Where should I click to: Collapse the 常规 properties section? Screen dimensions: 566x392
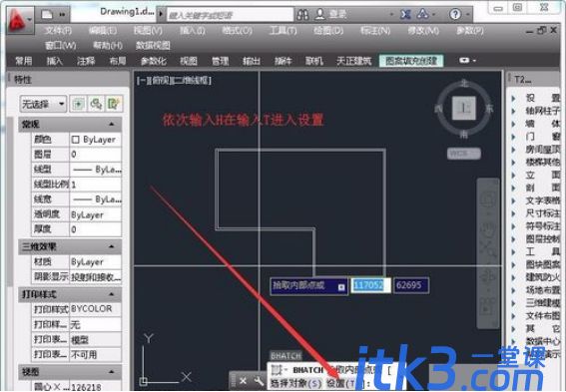point(112,125)
